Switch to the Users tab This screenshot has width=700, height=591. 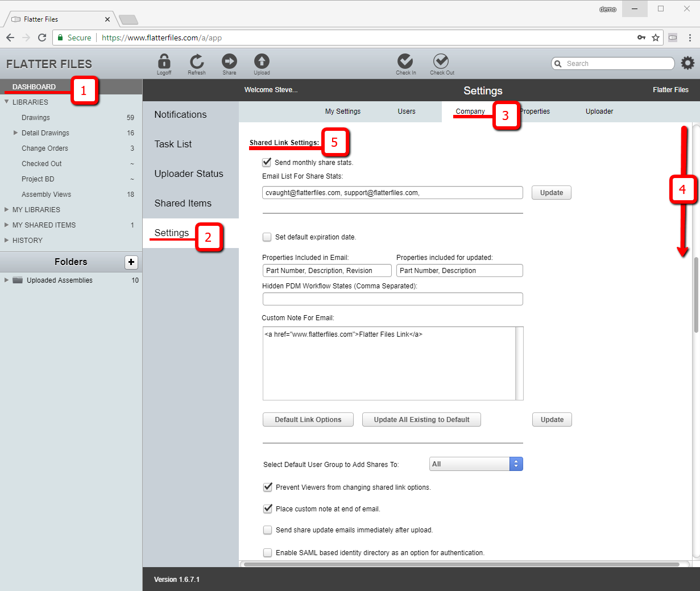point(407,111)
